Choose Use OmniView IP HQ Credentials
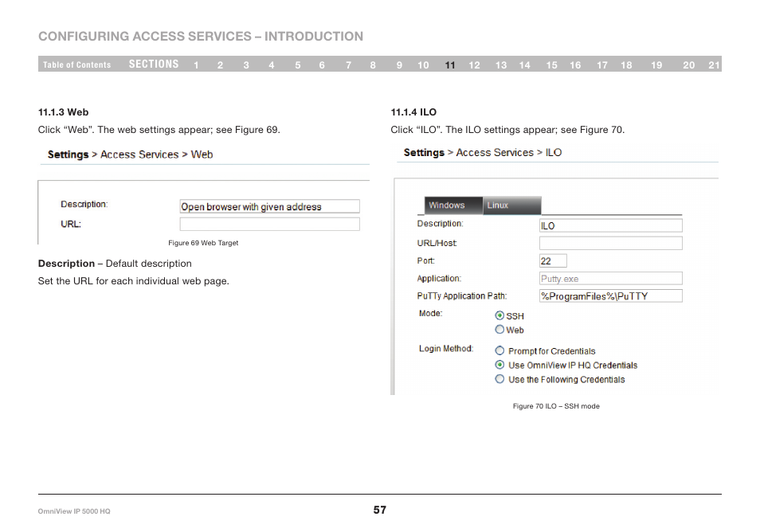The image size is (760, 532). point(499,365)
